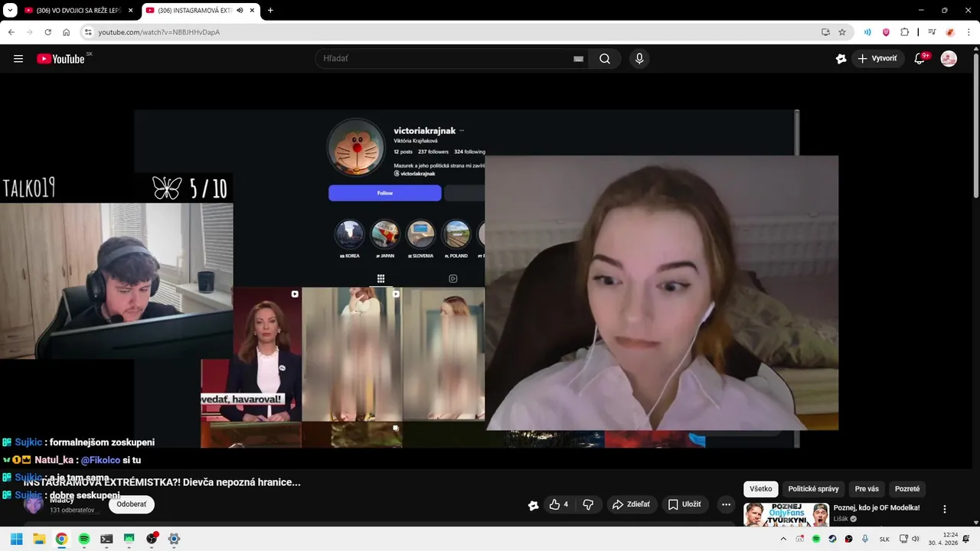Subscribe with the Odoberať button
This screenshot has width=980, height=551.
click(x=132, y=504)
